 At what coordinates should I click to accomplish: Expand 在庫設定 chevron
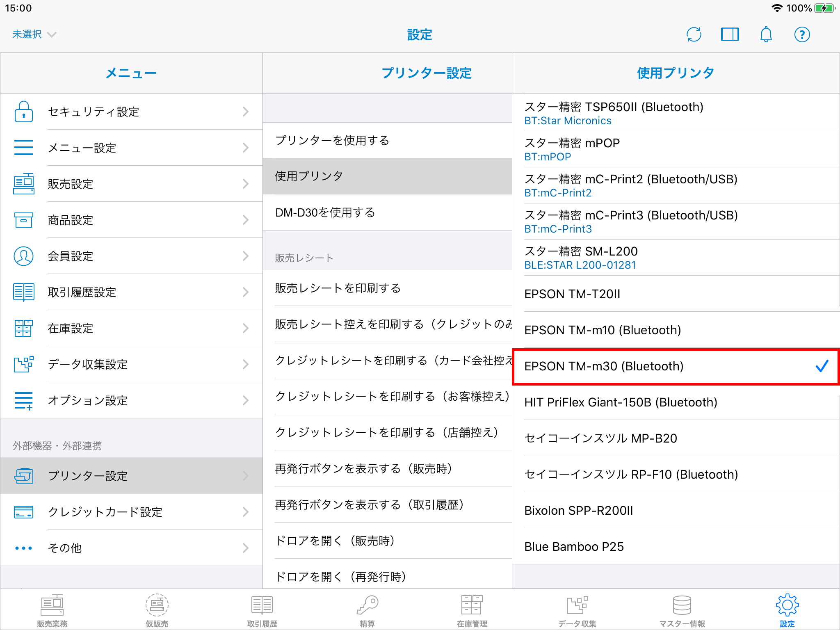coord(246,328)
